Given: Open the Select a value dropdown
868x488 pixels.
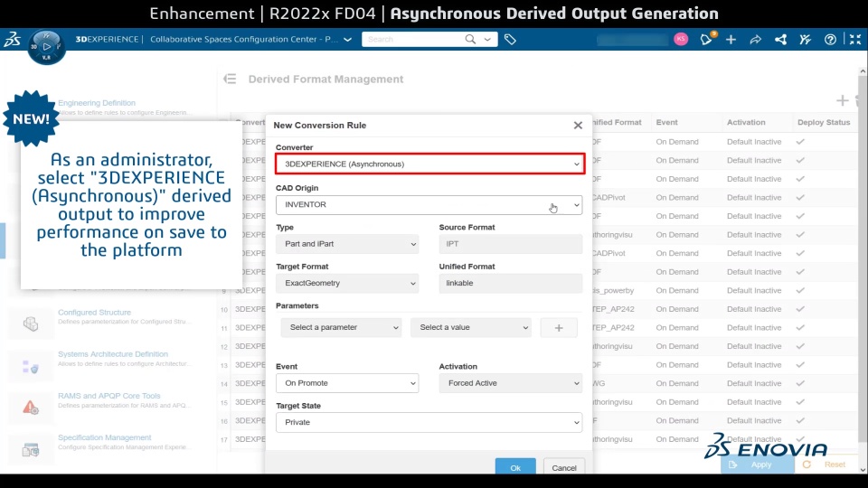Looking at the screenshot, I should [471, 327].
